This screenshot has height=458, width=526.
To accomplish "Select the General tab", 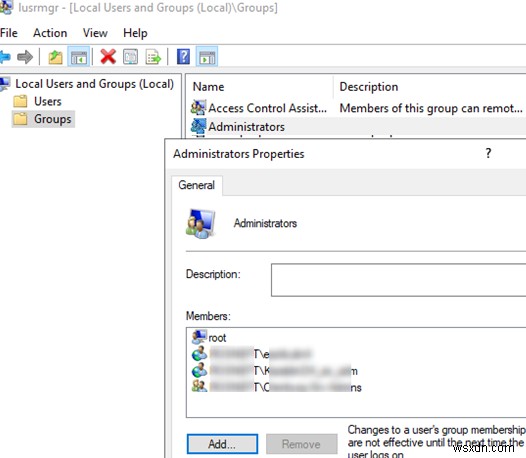I will pos(197,185).
